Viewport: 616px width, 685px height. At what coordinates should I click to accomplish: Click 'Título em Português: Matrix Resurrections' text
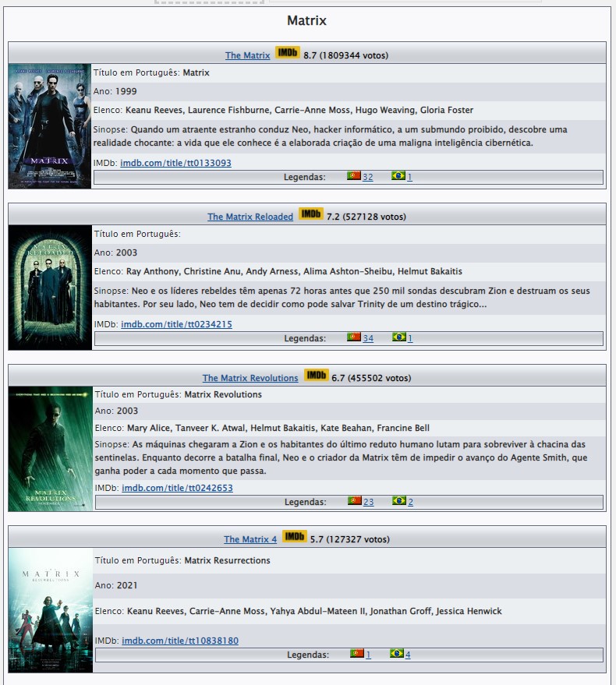click(x=182, y=560)
